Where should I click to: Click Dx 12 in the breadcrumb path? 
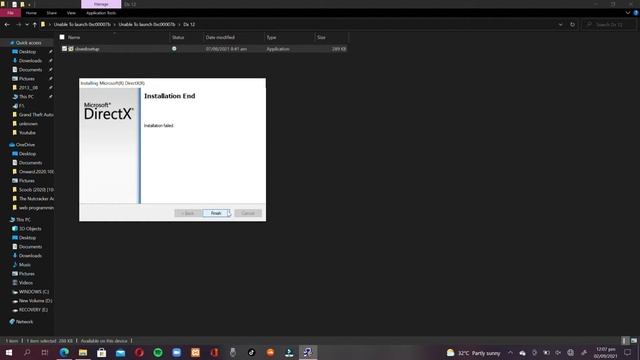[x=189, y=24]
